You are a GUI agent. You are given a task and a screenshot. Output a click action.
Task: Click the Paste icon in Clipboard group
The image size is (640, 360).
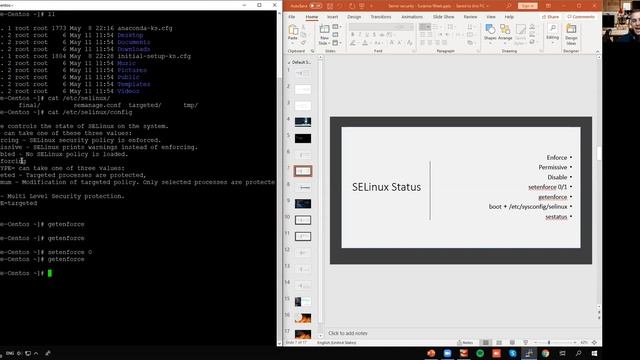pyautogui.click(x=293, y=30)
